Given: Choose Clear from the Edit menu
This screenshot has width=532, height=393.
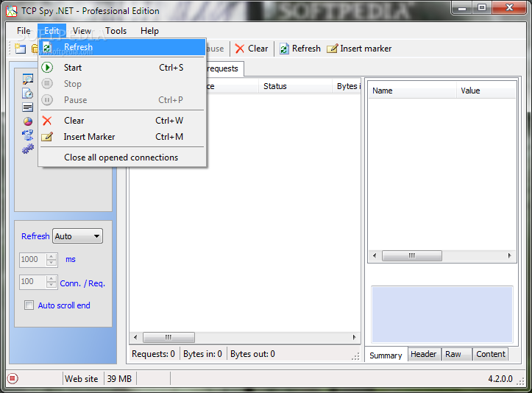Looking at the screenshot, I should tap(122, 121).
